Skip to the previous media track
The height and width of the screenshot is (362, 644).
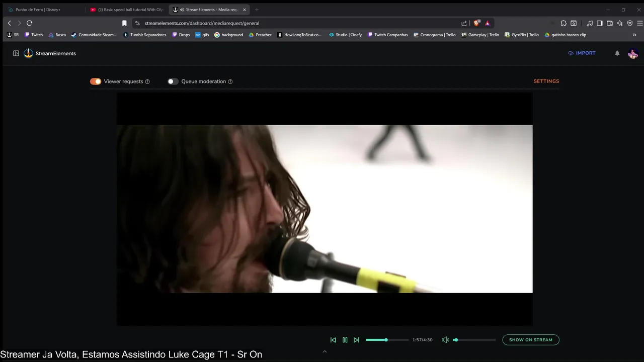333,340
